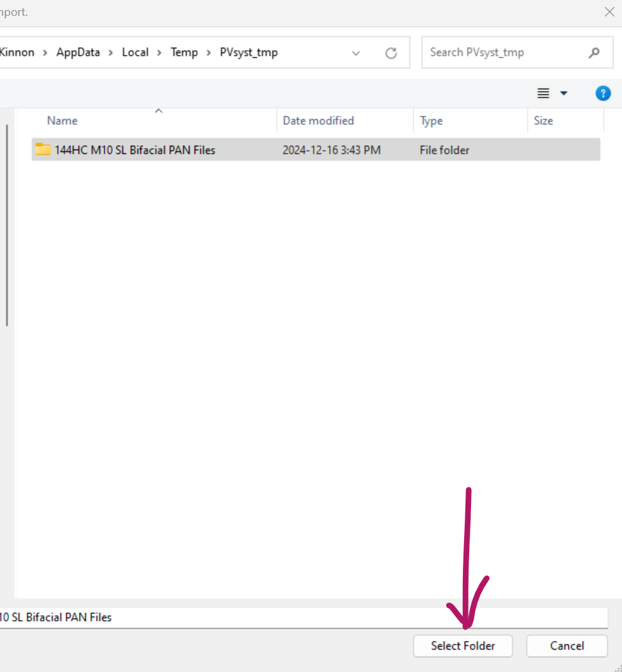Screen dimensions: 622x672
Task: Expand the chevron after Temp
Action: click(209, 53)
